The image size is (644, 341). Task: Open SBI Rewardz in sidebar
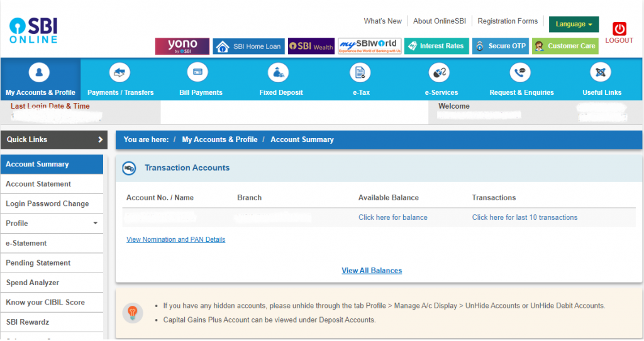coord(52,322)
